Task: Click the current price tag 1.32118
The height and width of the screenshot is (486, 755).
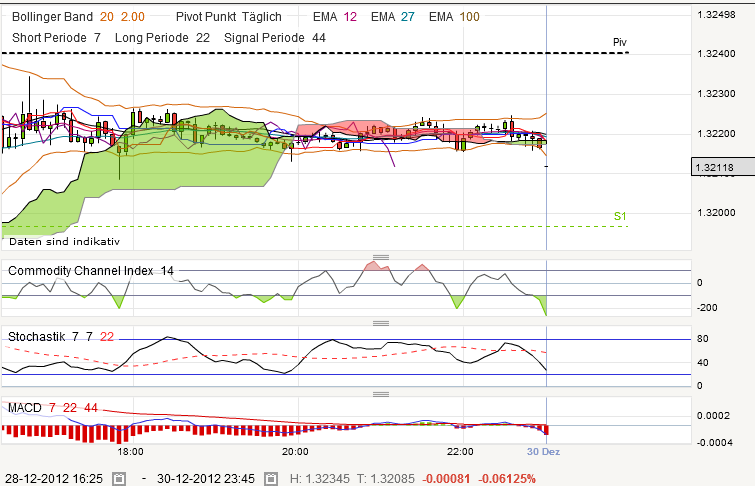Action: 723,167
